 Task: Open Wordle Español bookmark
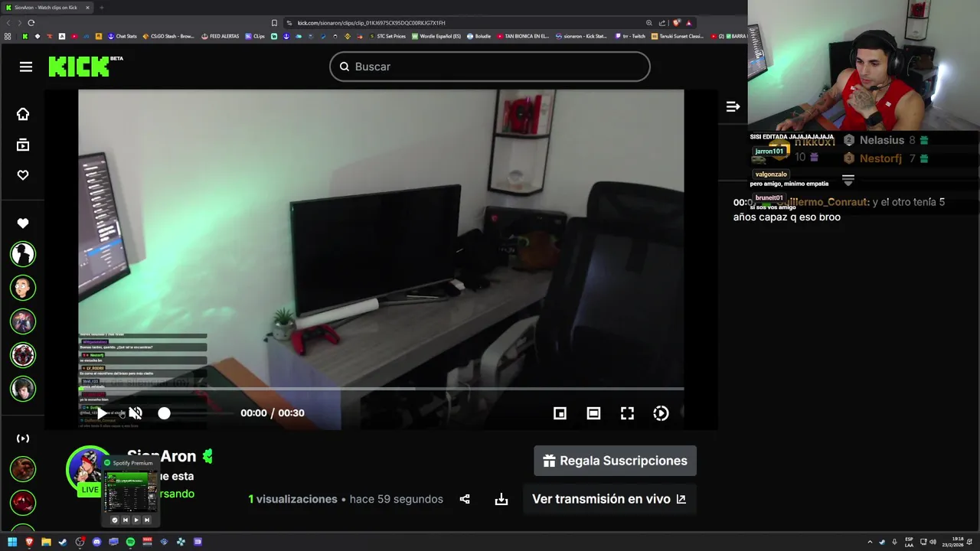tap(436, 36)
